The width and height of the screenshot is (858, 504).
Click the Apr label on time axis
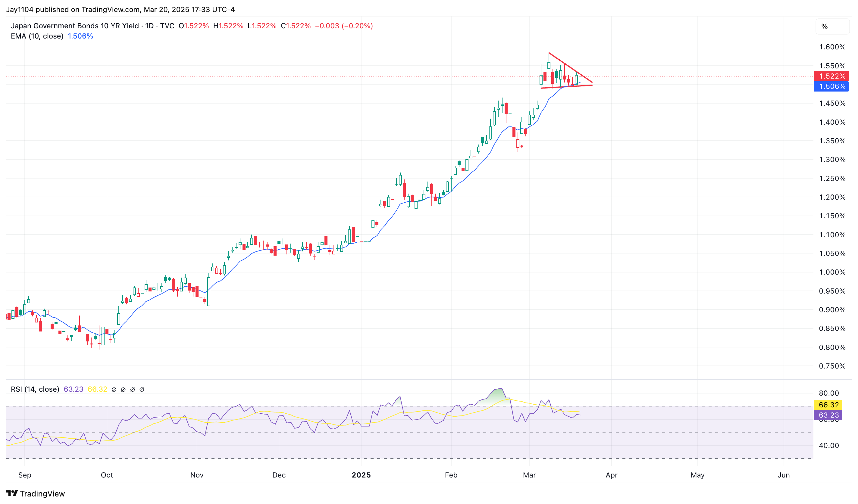click(x=611, y=475)
